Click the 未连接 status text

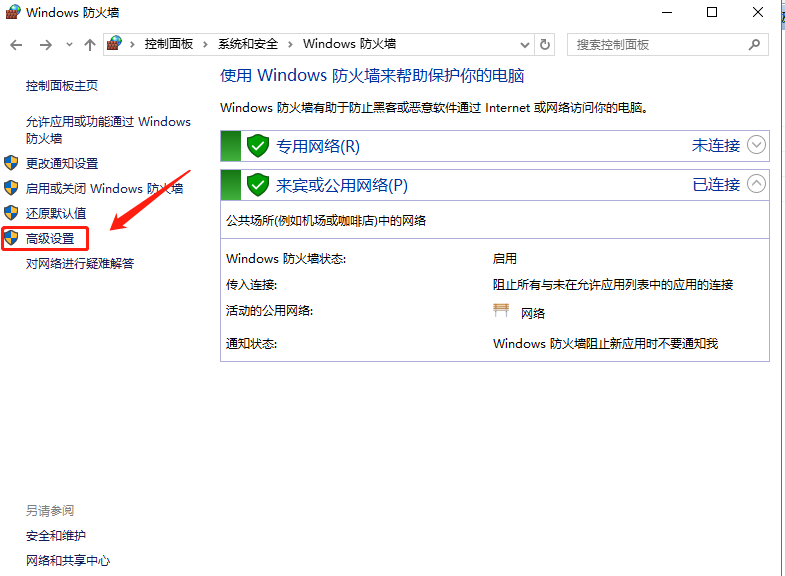(x=716, y=145)
